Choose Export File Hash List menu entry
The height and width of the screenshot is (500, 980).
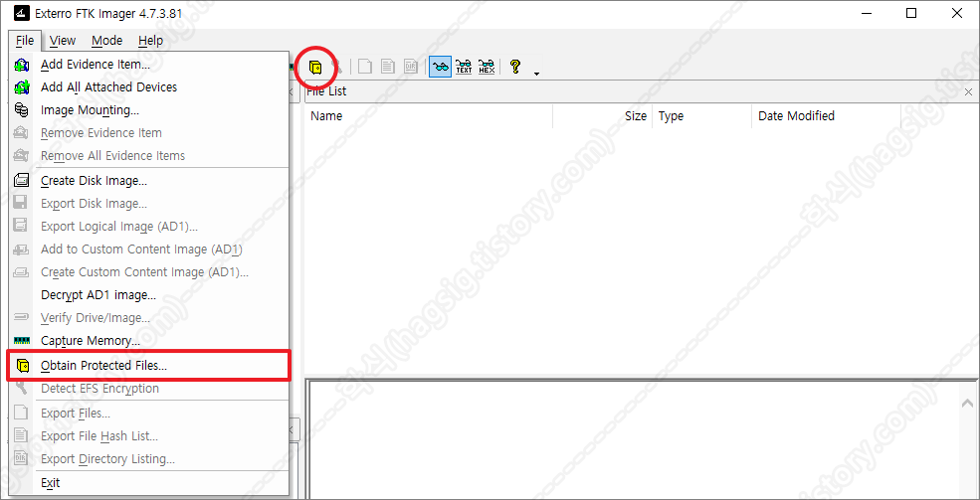pyautogui.click(x=149, y=436)
